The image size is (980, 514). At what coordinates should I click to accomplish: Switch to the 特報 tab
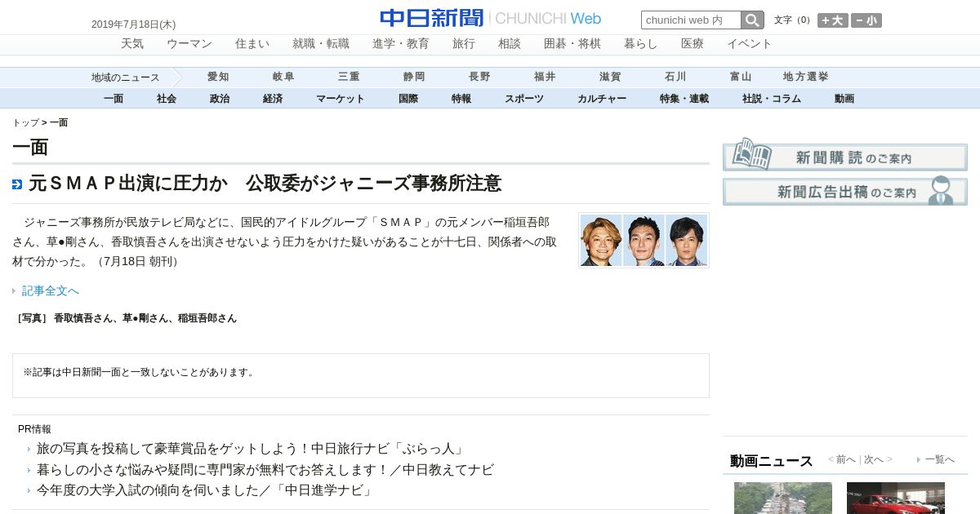pos(461,99)
